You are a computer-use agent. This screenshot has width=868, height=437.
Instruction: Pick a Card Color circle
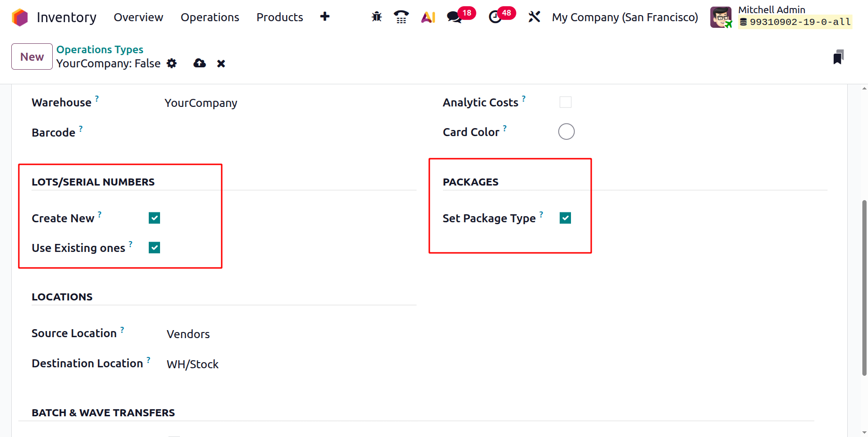(x=566, y=132)
